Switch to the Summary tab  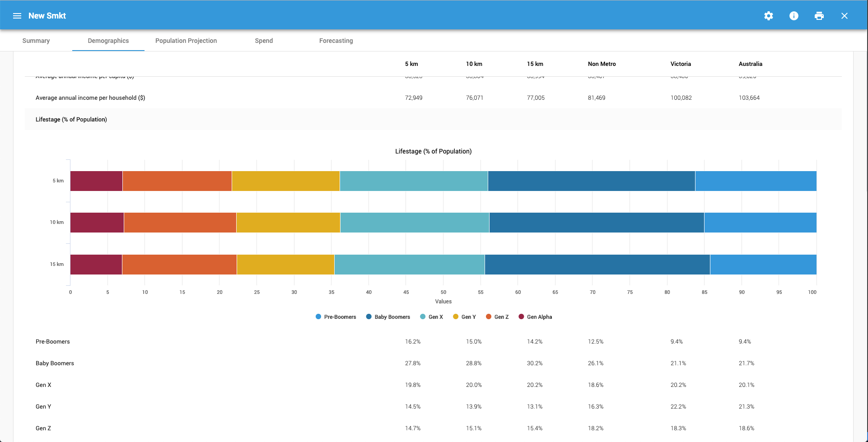tap(36, 41)
